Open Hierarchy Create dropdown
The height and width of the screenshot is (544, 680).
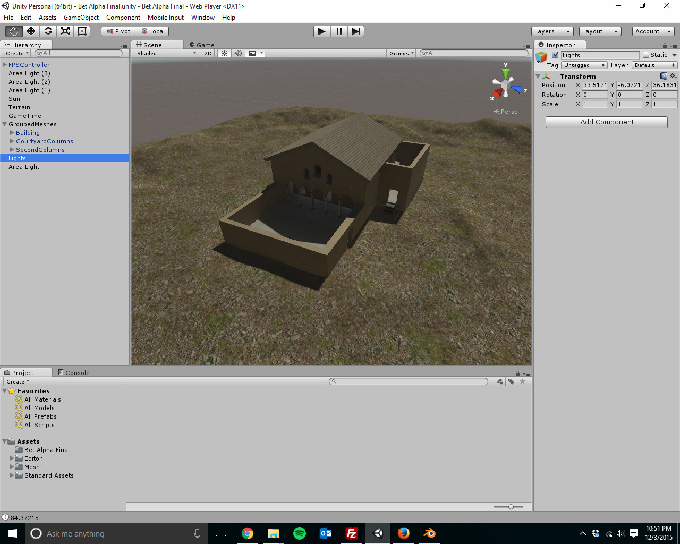pyautogui.click(x=16, y=53)
